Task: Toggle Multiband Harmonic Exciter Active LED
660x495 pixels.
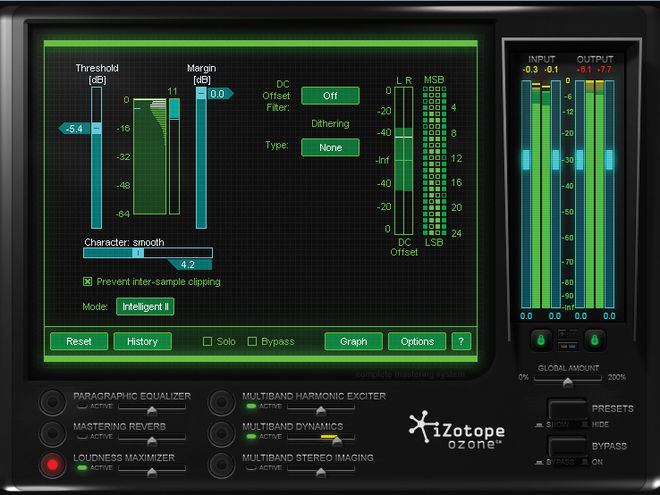Action: point(251,406)
